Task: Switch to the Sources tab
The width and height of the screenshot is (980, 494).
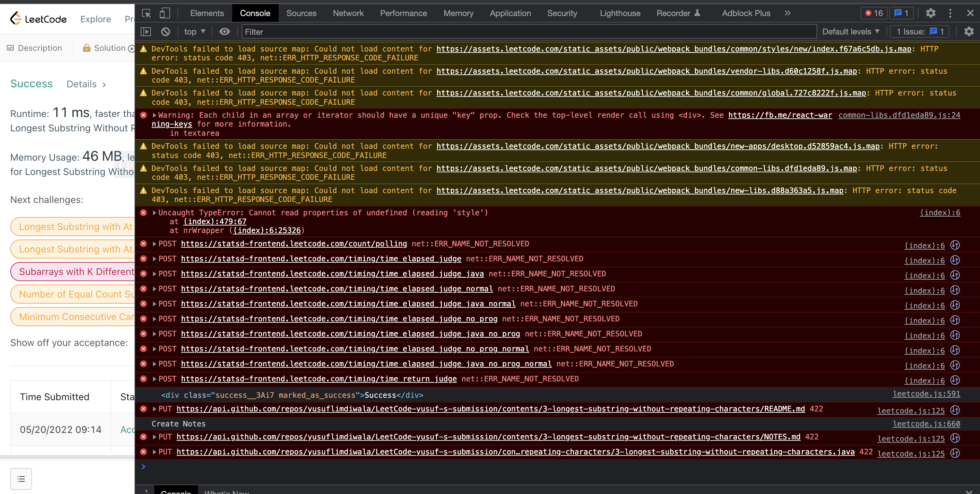Action: click(301, 13)
